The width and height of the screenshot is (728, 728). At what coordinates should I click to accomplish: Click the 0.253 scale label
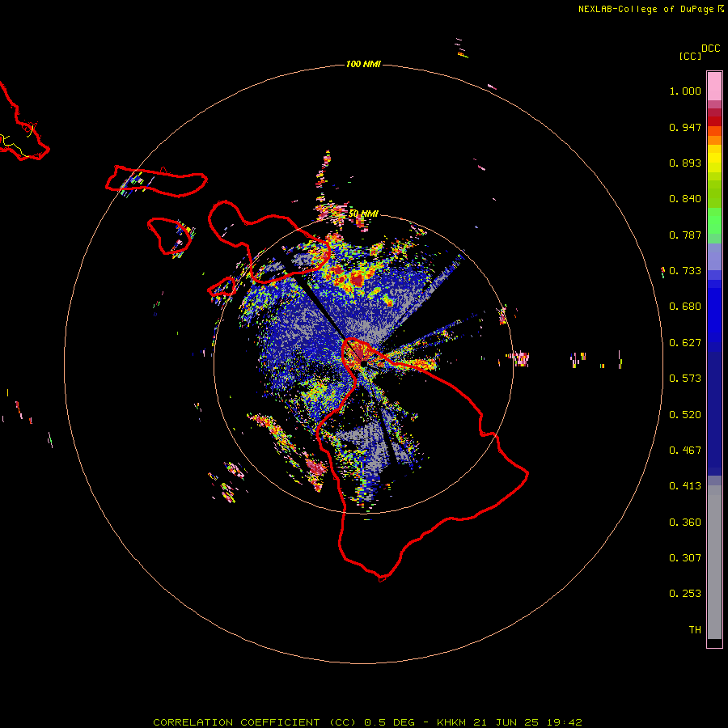685,594
